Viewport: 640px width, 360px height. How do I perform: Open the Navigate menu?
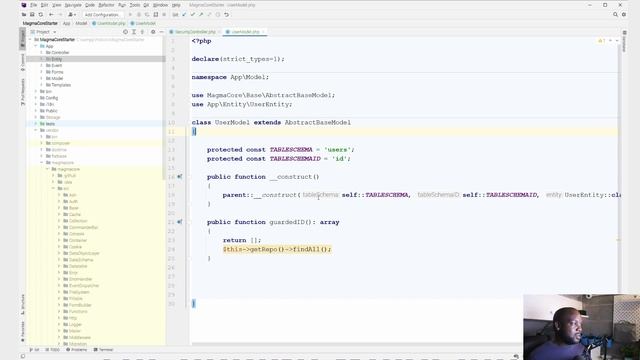[73, 5]
